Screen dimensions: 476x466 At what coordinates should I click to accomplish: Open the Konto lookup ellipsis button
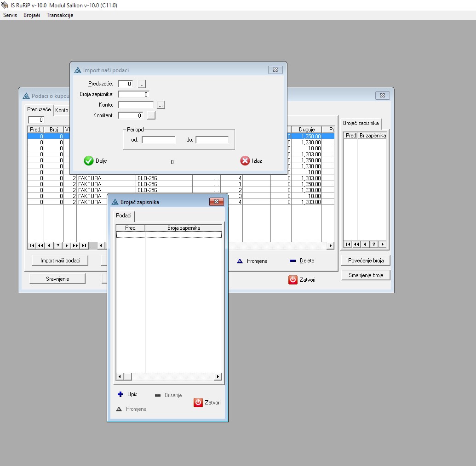click(x=161, y=105)
